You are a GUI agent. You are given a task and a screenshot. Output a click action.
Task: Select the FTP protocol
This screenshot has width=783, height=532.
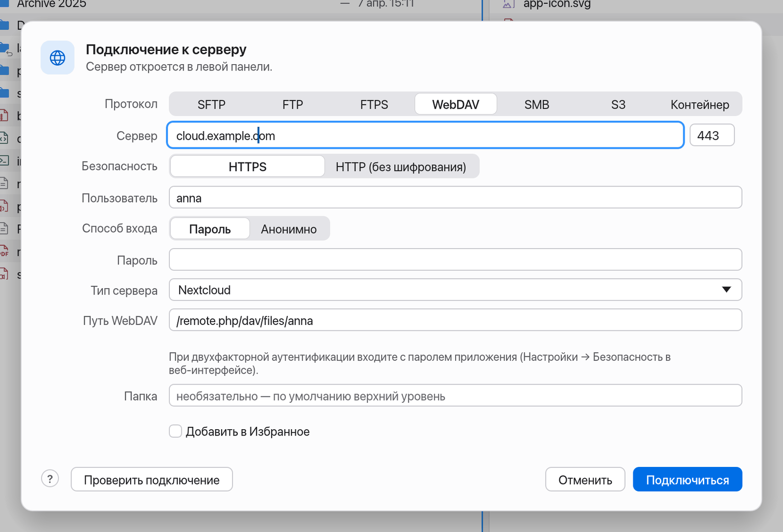coord(293,104)
